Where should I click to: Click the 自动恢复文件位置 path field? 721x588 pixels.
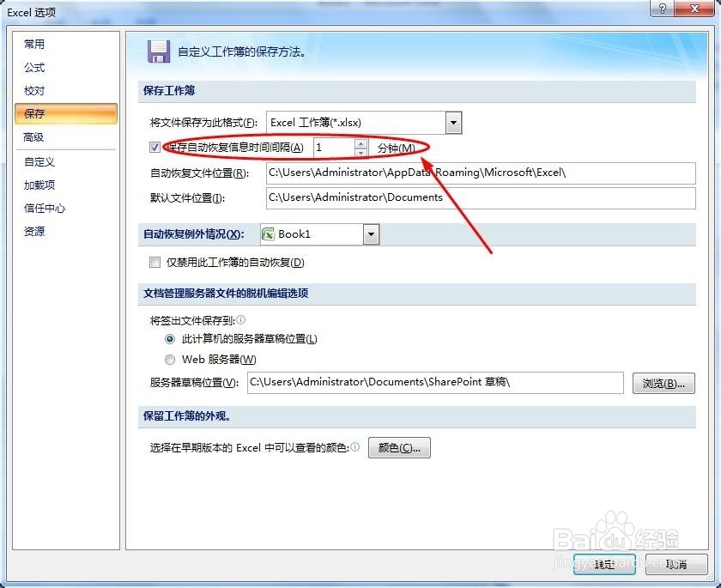click(481, 173)
